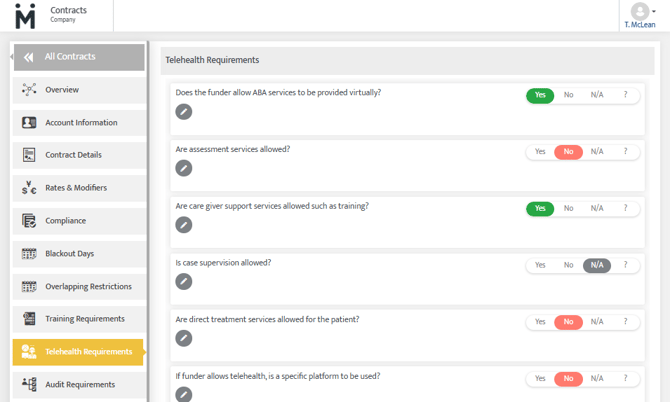Image resolution: width=670 pixels, height=402 pixels.
Task: Click pencil icon under case supervision question
Action: 184,282
